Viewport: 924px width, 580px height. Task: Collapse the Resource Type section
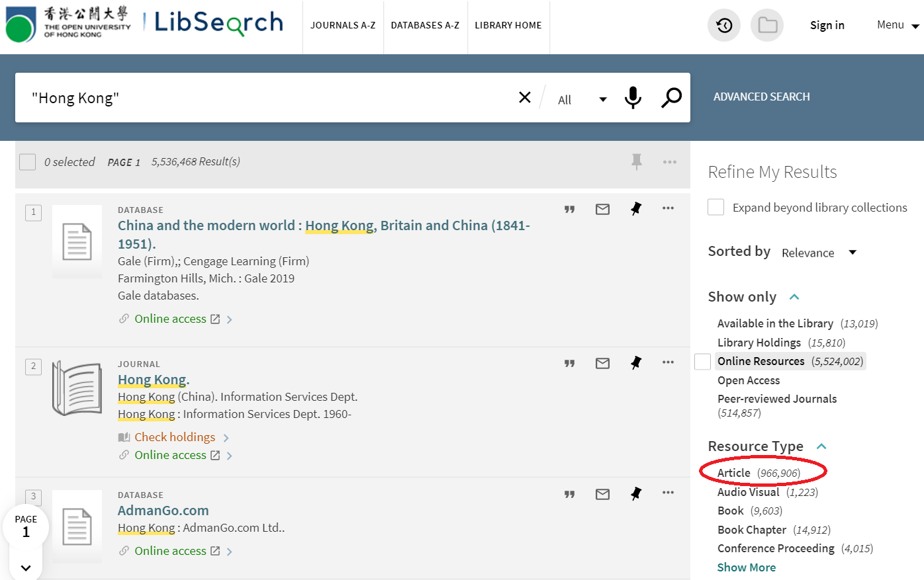[821, 446]
